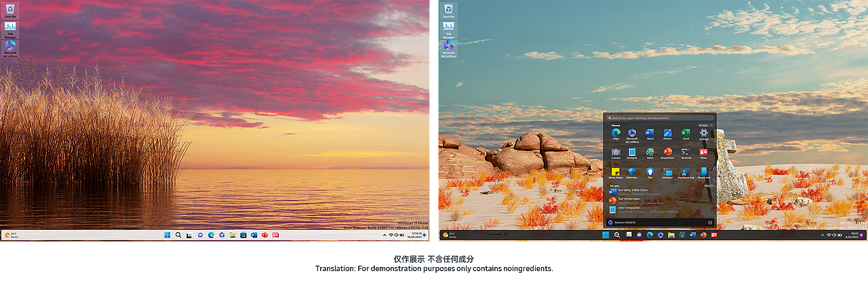868x284 pixels.
Task: Open Task Manager shortcut on desert wallpaper desktop
Action: (448, 28)
